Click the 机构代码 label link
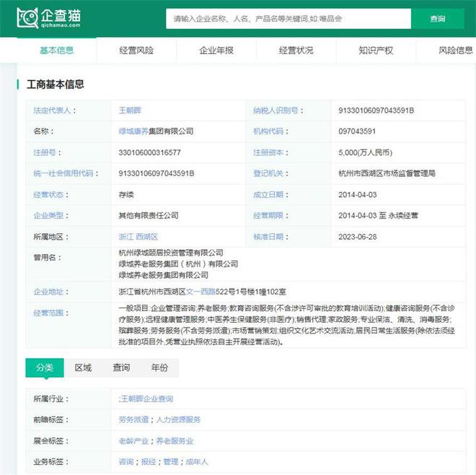The width and height of the screenshot is (476, 475). coord(268,131)
